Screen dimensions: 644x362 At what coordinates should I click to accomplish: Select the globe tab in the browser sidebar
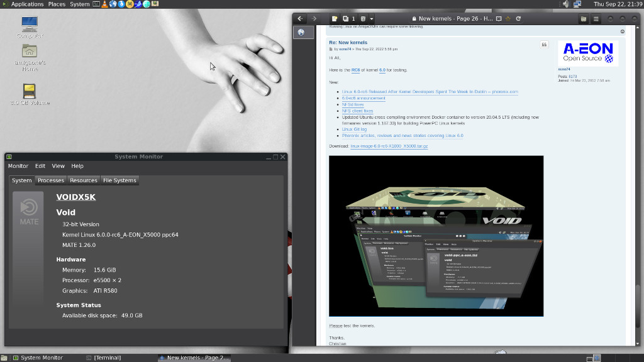[x=303, y=33]
